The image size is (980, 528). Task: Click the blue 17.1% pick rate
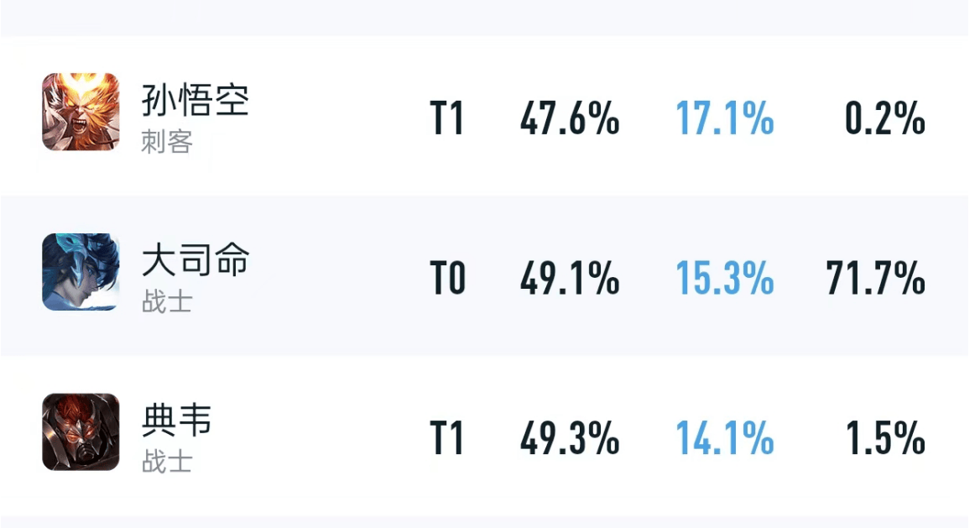click(x=725, y=118)
